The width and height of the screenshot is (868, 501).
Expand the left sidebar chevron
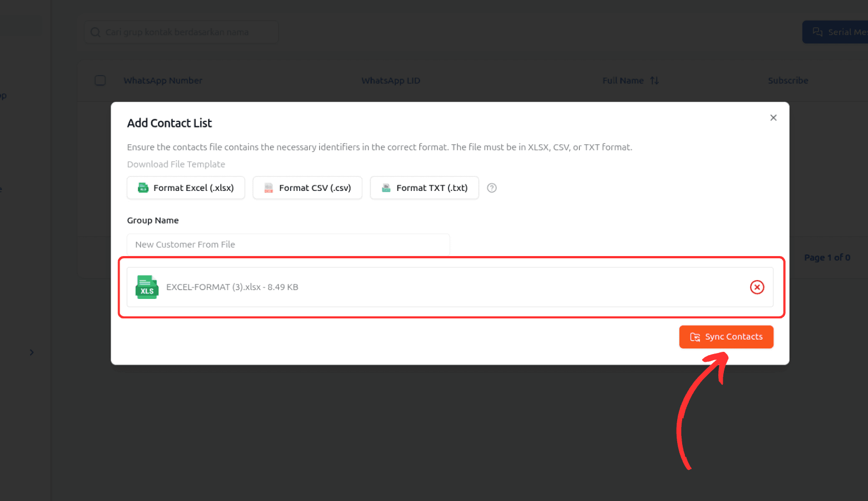click(x=32, y=352)
